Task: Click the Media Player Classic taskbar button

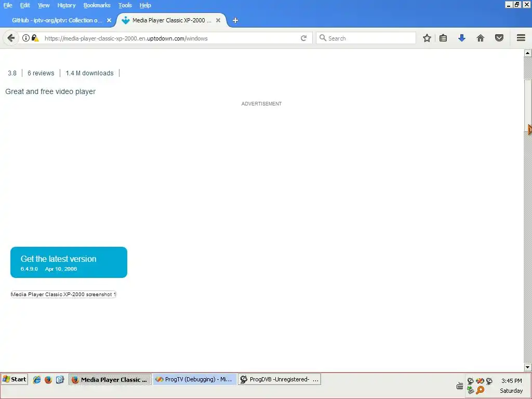Action: [x=110, y=379]
